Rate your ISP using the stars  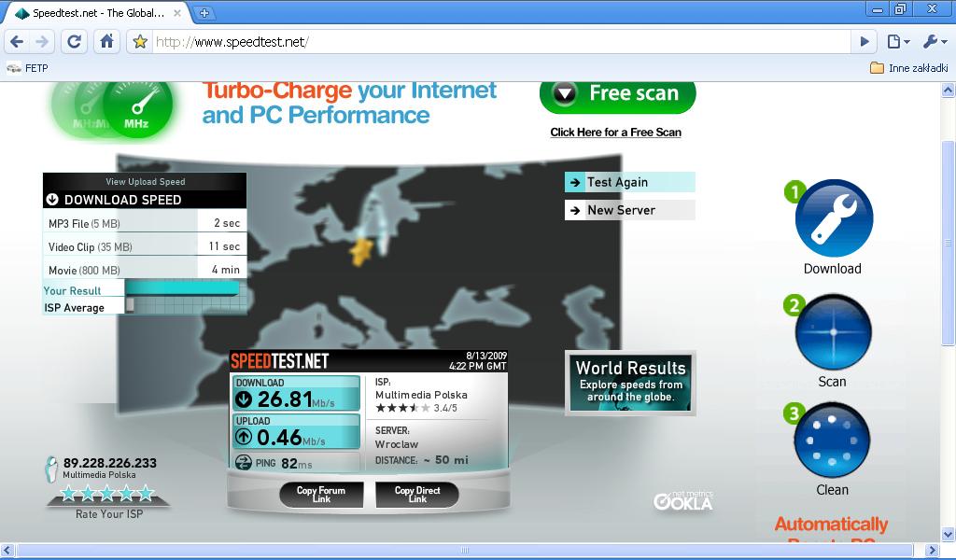coord(107,495)
